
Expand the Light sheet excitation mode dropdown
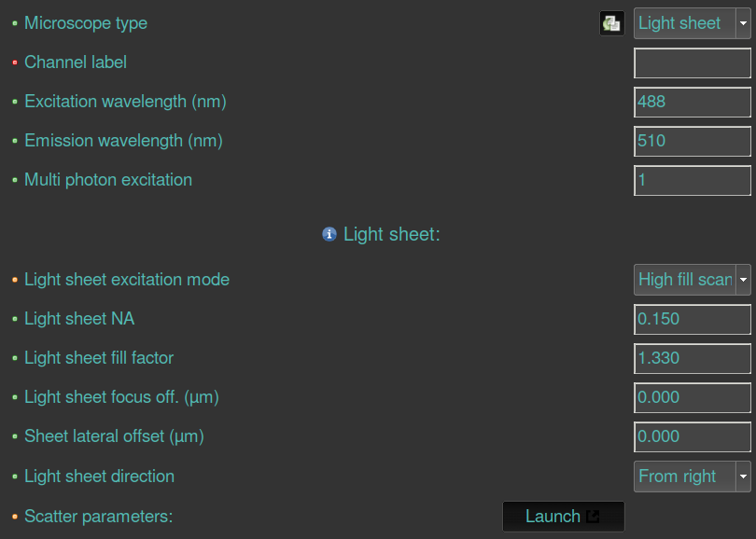coord(692,280)
